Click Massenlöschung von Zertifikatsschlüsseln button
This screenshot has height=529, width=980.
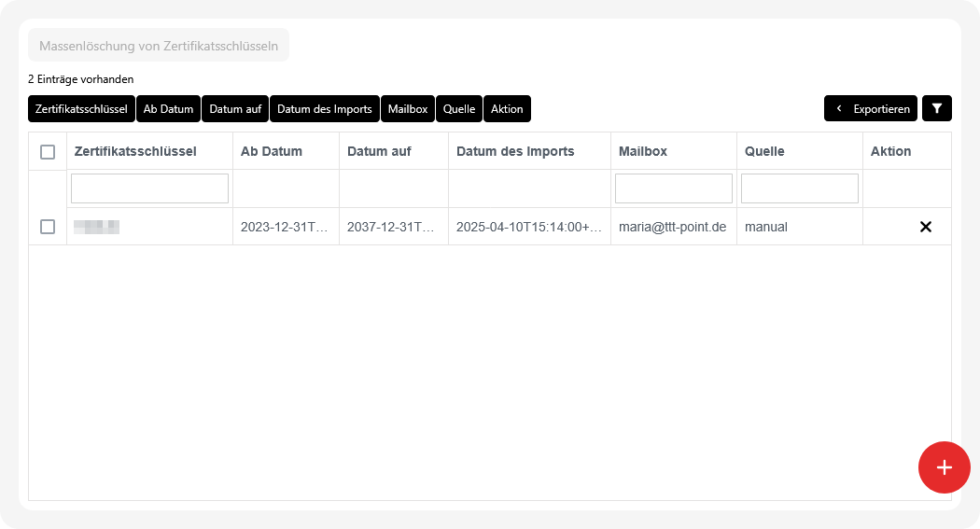click(159, 46)
